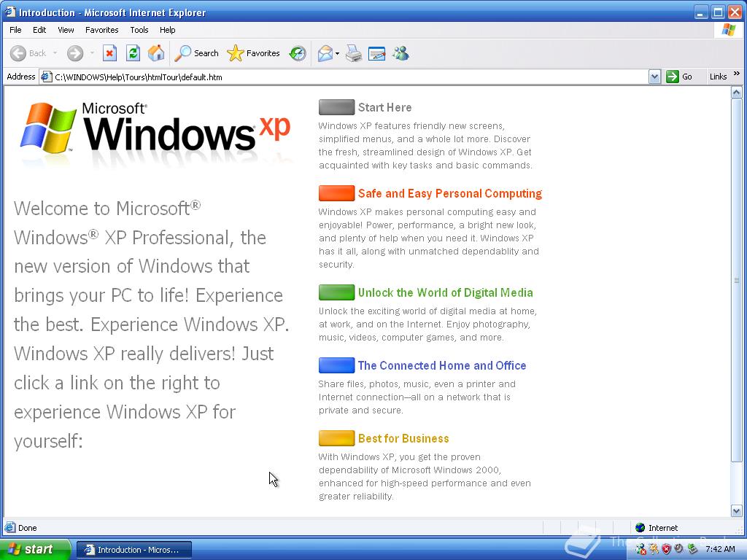The width and height of the screenshot is (747, 560).
Task: Click inside the Address input field
Action: point(351,77)
